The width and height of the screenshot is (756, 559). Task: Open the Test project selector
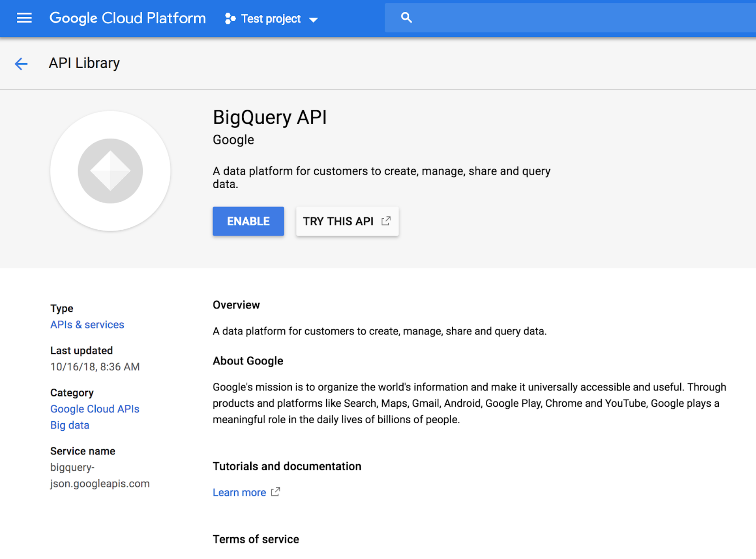(x=271, y=19)
